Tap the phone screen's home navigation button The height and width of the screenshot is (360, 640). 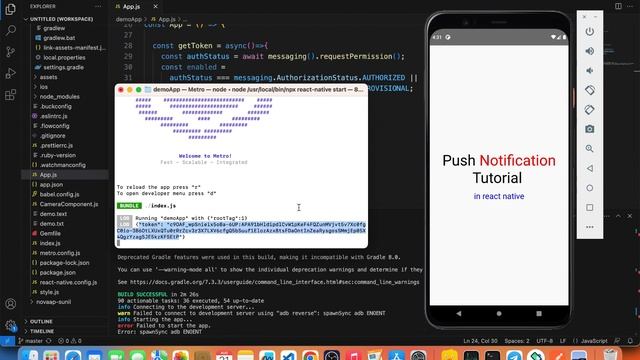click(x=499, y=313)
